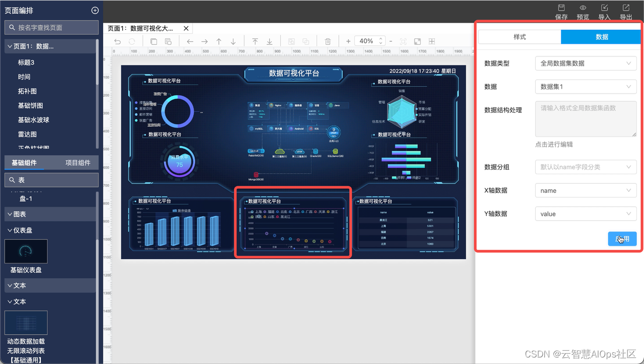
Task: Select the name/value table on canvas
Action: (407, 228)
